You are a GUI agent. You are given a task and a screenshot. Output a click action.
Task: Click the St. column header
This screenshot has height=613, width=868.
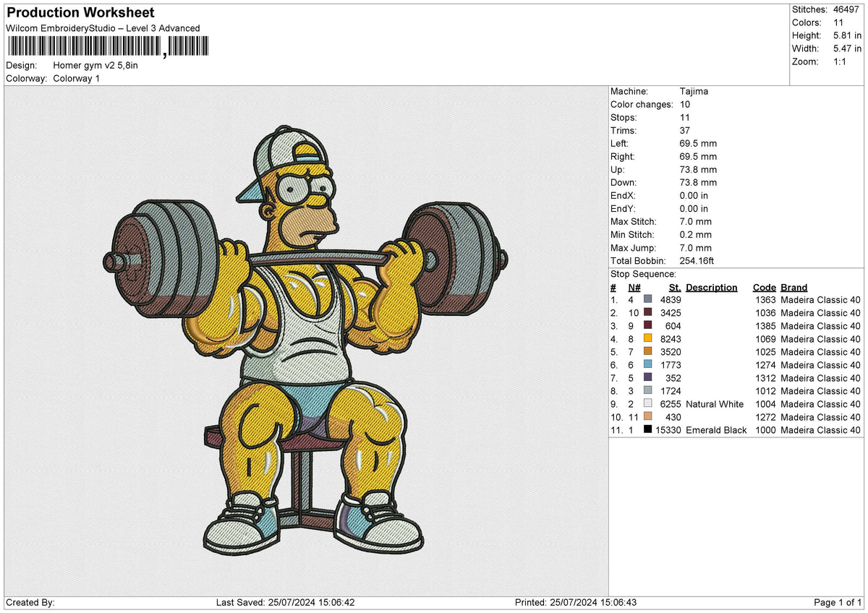click(674, 287)
